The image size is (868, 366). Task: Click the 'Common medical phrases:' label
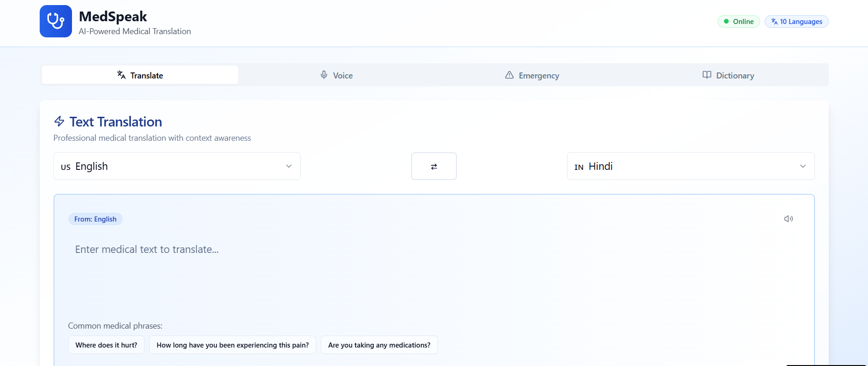(x=115, y=325)
